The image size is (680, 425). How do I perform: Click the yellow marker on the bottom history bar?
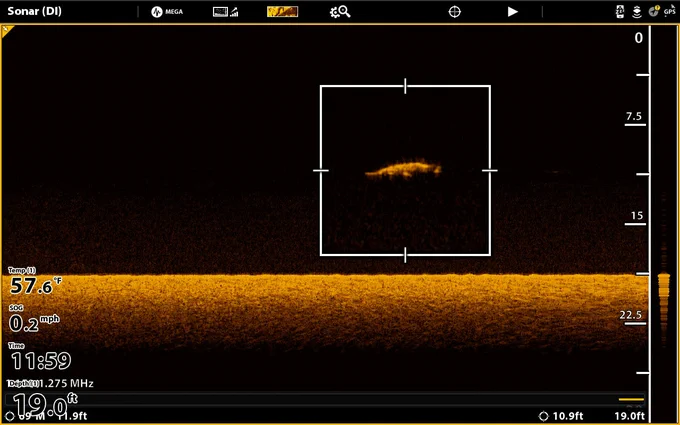click(x=631, y=399)
